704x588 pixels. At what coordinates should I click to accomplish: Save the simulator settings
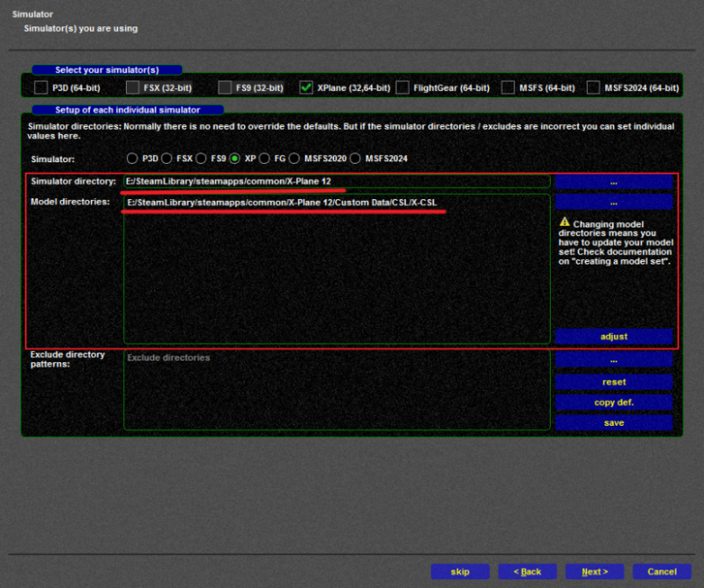tap(613, 423)
